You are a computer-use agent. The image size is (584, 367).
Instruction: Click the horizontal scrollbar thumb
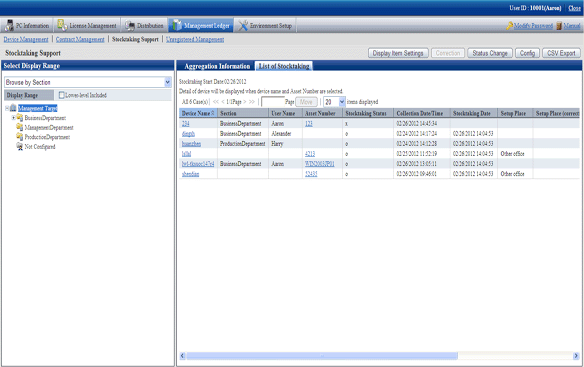322,356
